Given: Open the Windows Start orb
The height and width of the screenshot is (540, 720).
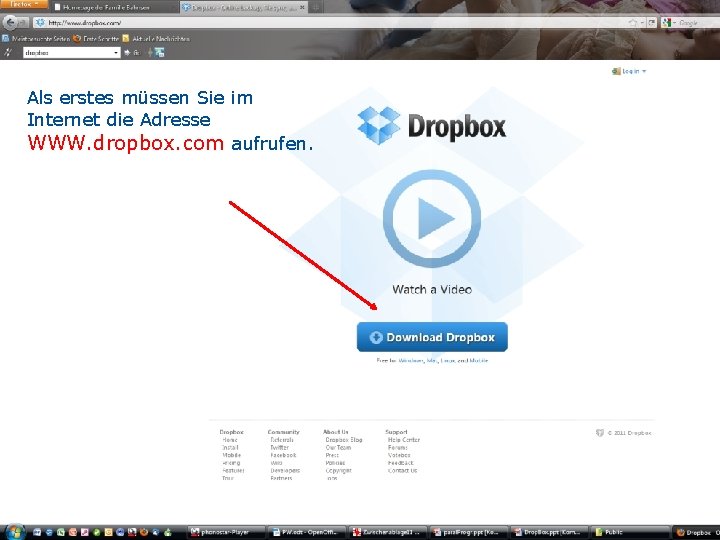Looking at the screenshot, I should 14,532.
